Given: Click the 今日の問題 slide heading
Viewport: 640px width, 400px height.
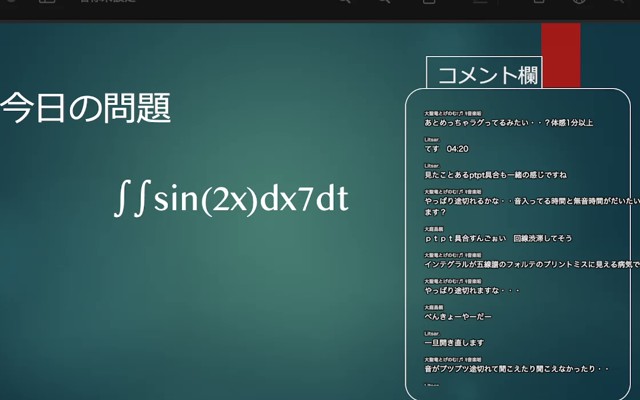Looking at the screenshot, I should 85,108.
